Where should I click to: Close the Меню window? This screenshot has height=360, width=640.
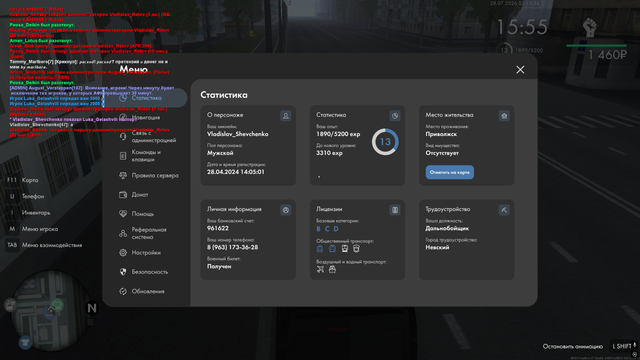(520, 70)
